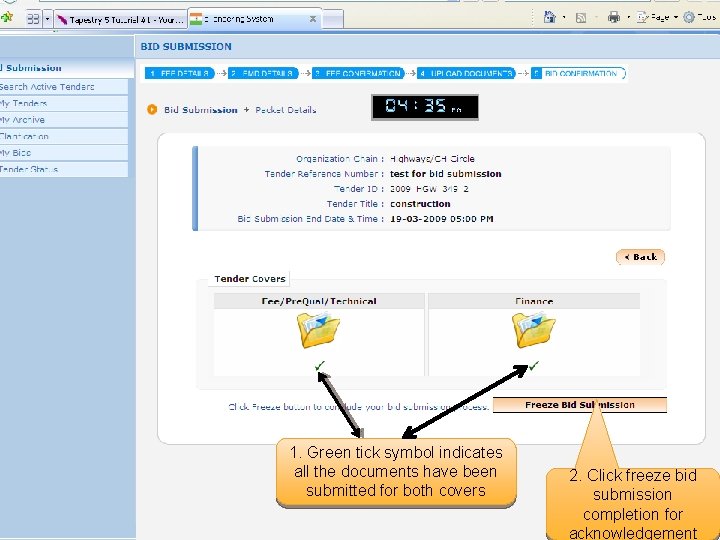Open the Finance cover folder icon
This screenshot has height=540, width=720.
533,330
